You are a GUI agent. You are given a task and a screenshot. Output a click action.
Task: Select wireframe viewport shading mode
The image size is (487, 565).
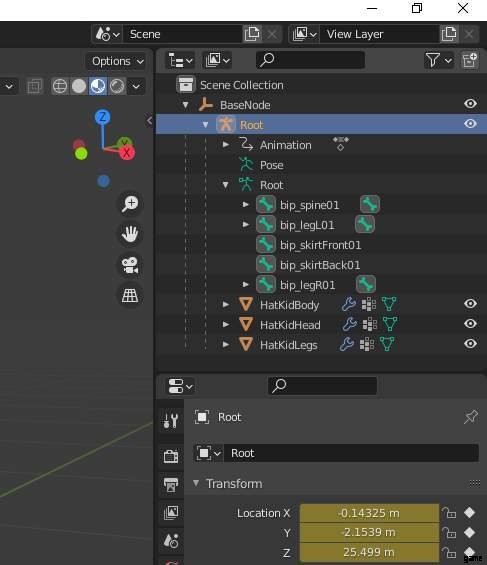click(x=60, y=86)
